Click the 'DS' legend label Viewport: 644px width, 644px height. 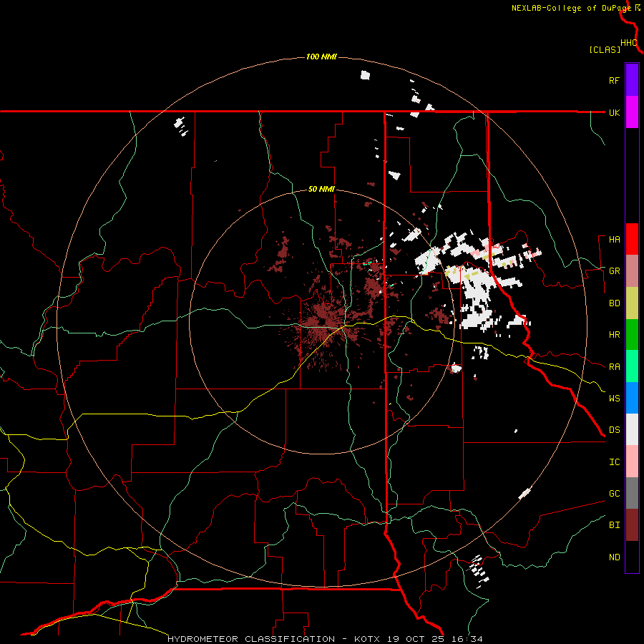[x=614, y=430]
